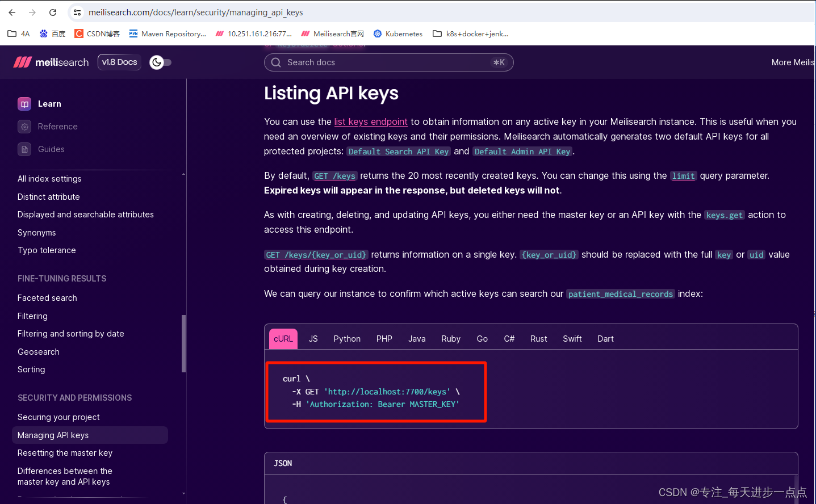Open the Maven Repository bookmark

pos(168,33)
